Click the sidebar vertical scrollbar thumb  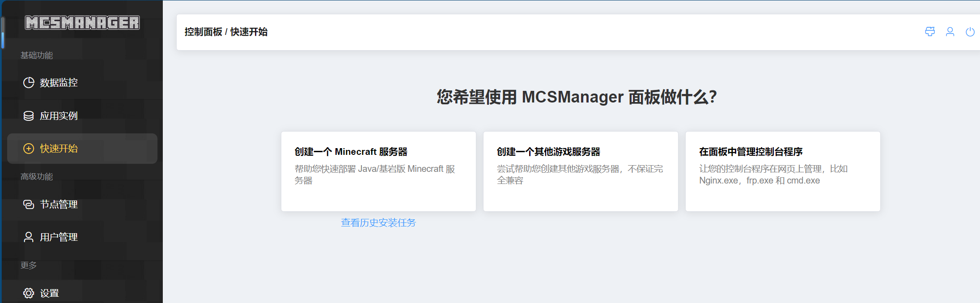[3, 32]
